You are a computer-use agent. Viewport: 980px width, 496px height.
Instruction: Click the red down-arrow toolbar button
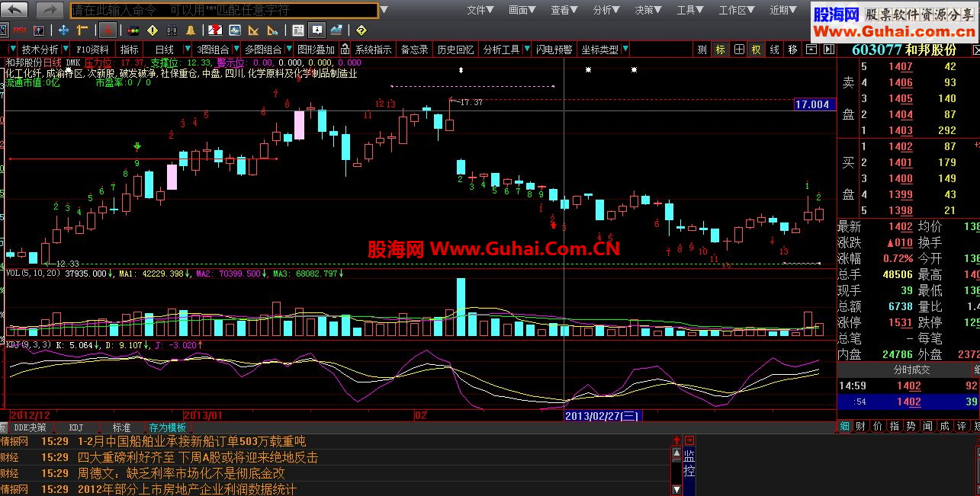pos(108,30)
